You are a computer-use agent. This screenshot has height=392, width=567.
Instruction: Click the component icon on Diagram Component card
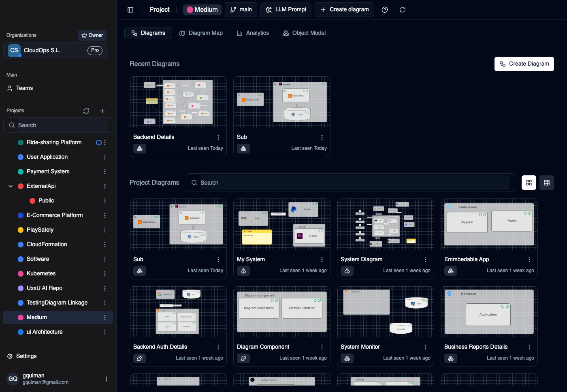pyautogui.click(x=243, y=358)
